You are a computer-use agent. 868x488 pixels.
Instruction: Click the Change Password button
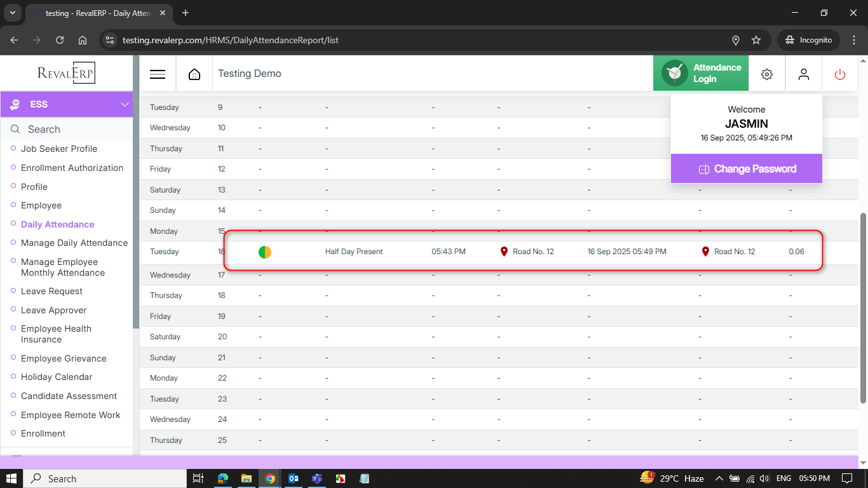point(746,169)
